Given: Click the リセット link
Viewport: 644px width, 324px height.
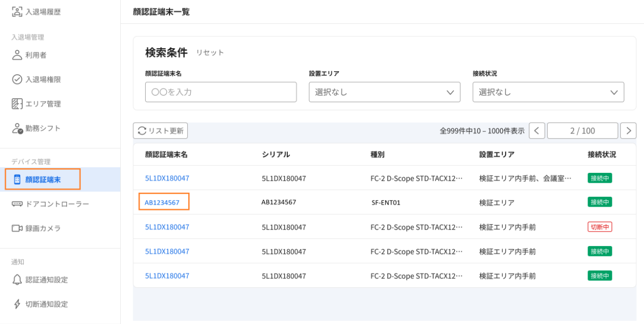Looking at the screenshot, I should (x=210, y=52).
